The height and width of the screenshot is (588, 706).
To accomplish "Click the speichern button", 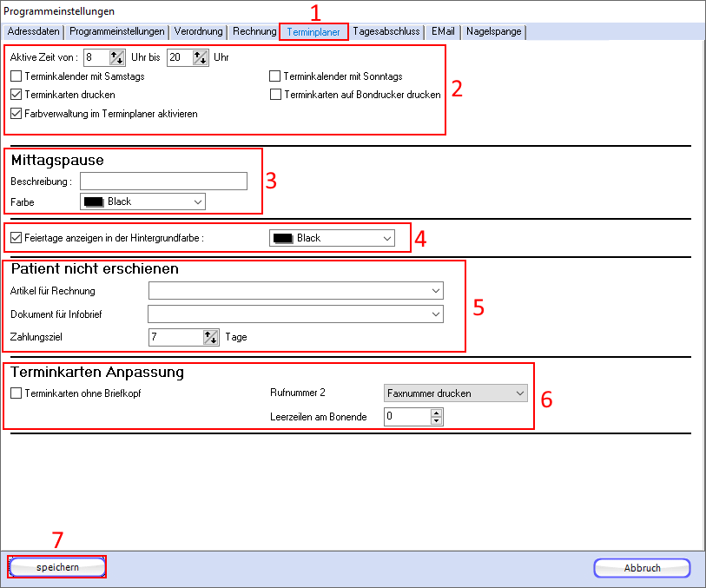I will pyautogui.click(x=57, y=567).
